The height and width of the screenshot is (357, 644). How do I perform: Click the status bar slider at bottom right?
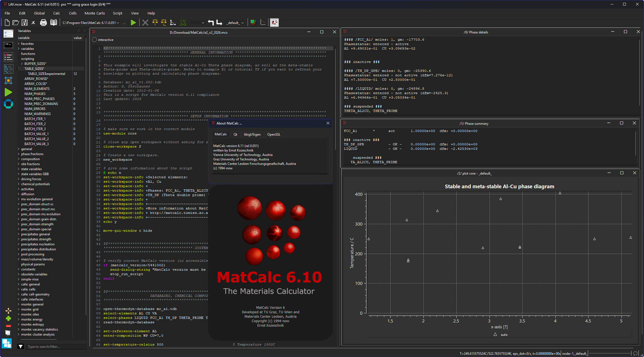pos(610,353)
